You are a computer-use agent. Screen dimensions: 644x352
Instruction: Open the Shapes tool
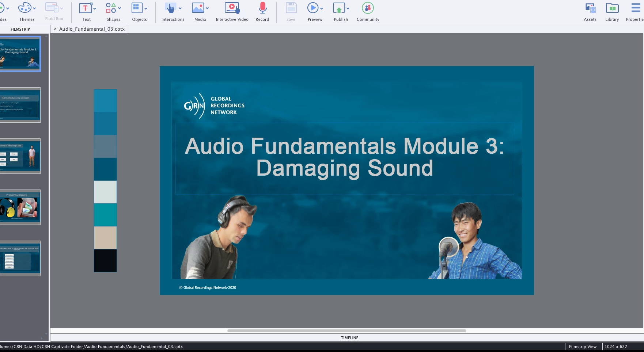point(111,8)
